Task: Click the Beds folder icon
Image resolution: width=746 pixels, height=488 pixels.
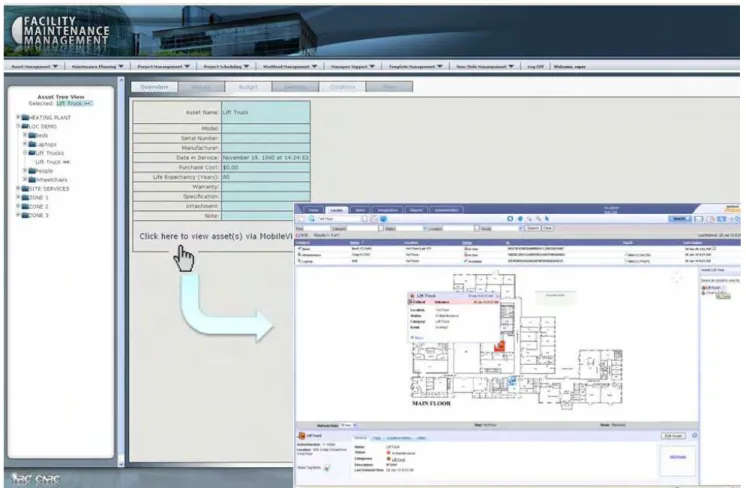Action: coord(32,136)
